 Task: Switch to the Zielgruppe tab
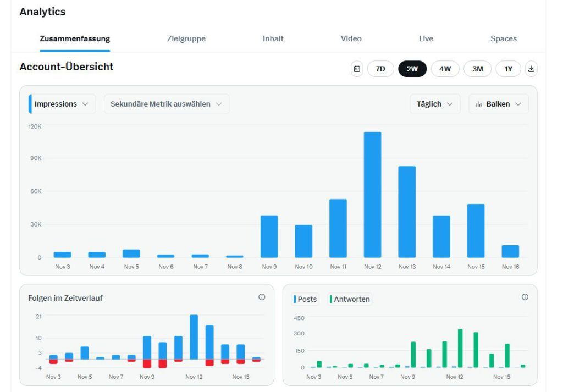[x=186, y=38]
